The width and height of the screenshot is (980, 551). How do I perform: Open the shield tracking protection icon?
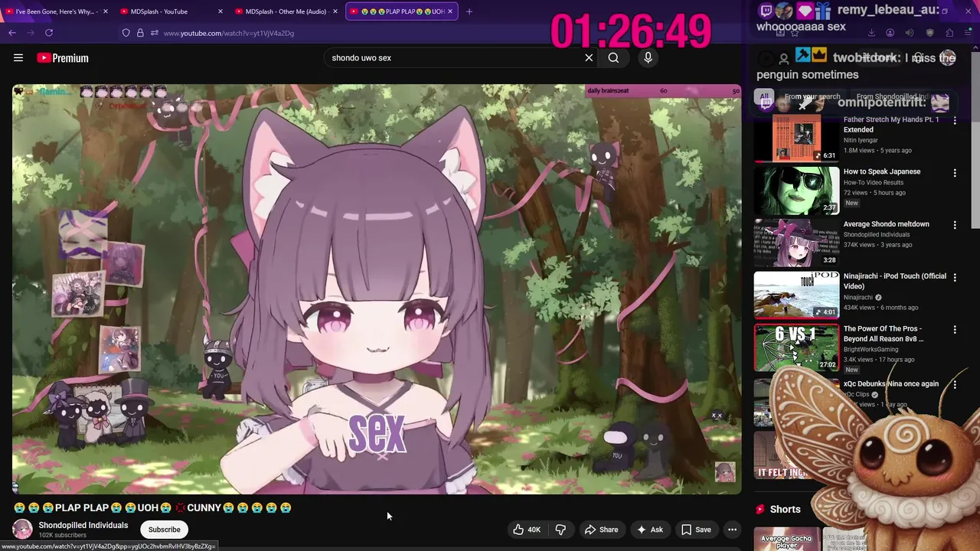126,33
